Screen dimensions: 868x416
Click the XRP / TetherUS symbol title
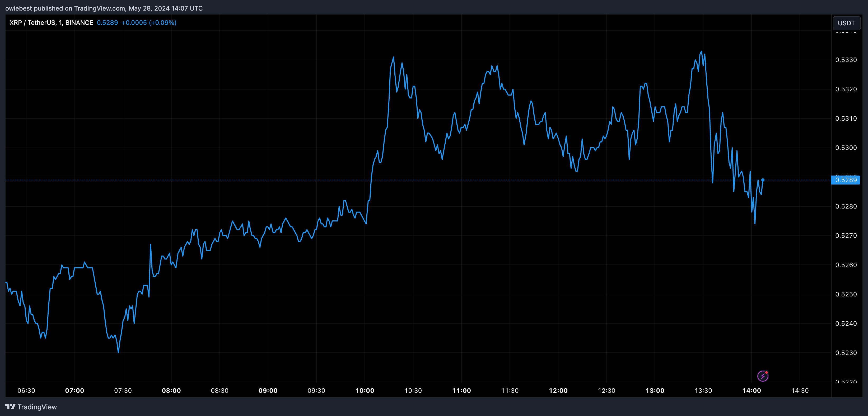[x=51, y=22]
